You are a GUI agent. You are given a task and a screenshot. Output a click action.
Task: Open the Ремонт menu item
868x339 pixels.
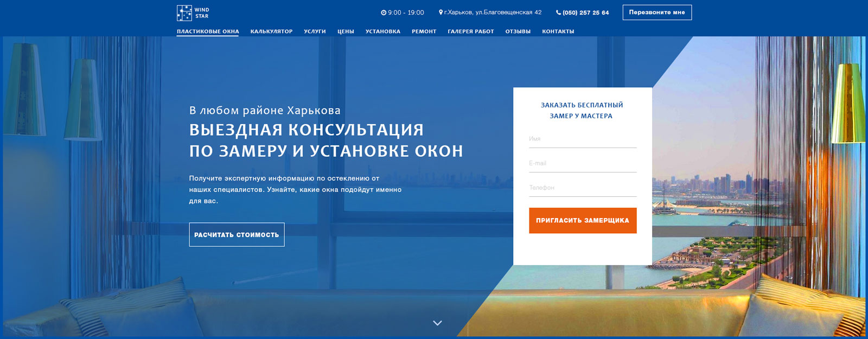pyautogui.click(x=424, y=31)
